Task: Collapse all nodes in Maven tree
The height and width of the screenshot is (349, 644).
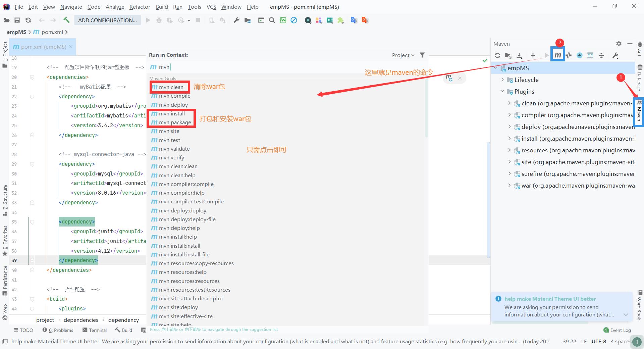Action: [601, 55]
